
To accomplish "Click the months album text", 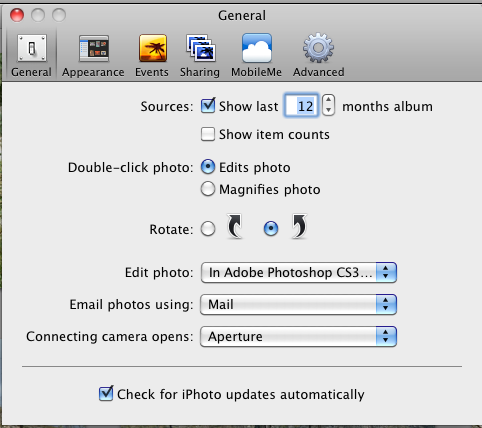I will point(387,107).
